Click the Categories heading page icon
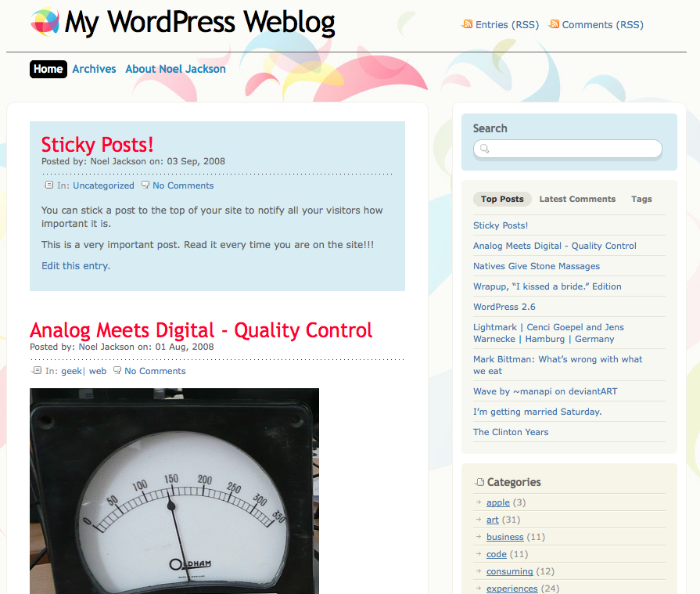 [480, 482]
